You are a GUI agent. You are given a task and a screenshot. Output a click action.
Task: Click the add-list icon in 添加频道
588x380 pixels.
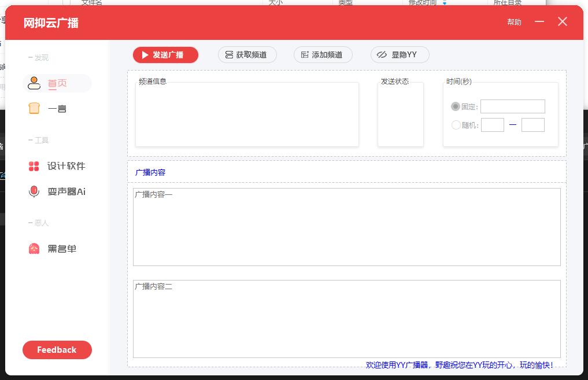pyautogui.click(x=305, y=55)
